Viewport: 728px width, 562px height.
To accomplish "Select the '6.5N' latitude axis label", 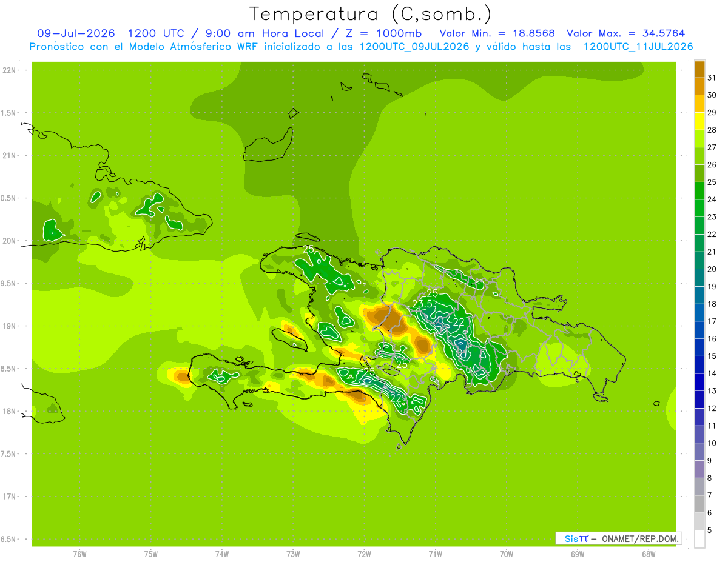I will (x=8, y=539).
